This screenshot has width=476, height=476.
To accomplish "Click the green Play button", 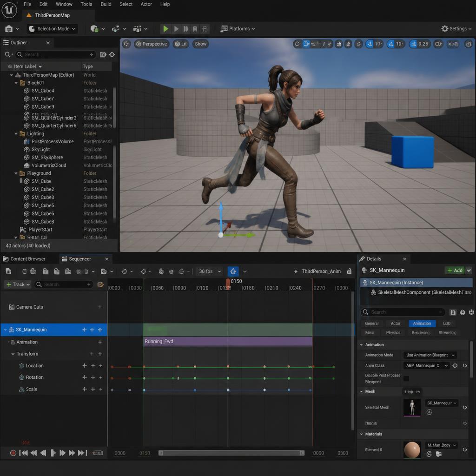I will 165,29.
